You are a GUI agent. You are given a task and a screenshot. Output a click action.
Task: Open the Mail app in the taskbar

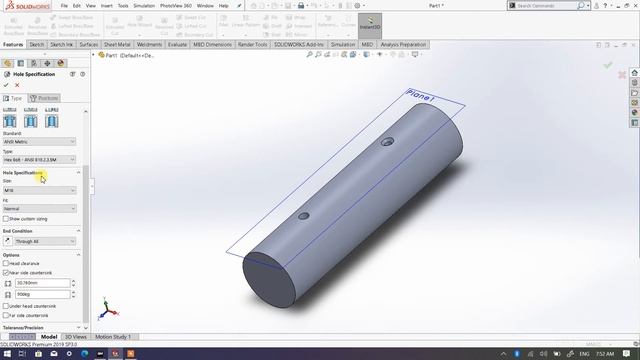53,353
